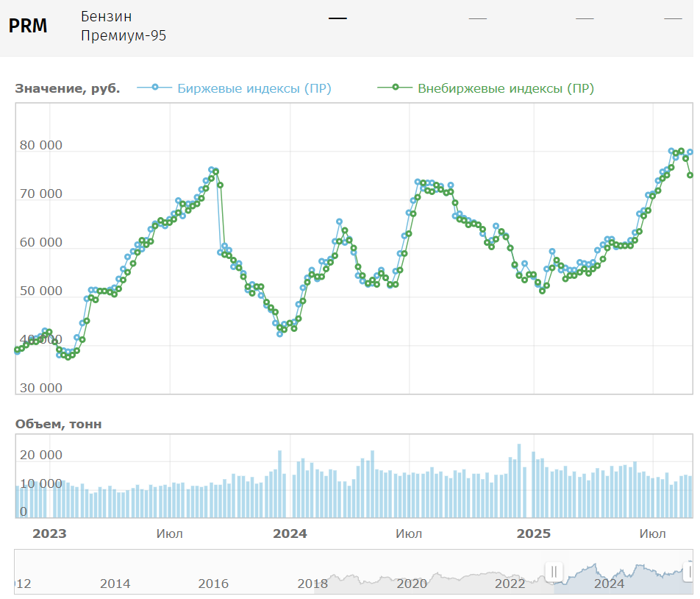Screen dimensions: 700x599
Task: Click the 2025 x-axis label
Action: (534, 534)
